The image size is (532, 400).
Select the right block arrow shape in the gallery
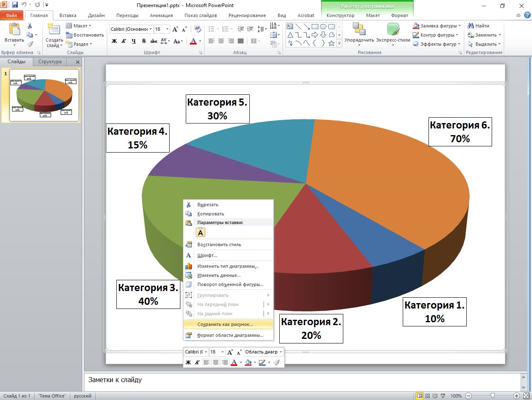point(315,35)
